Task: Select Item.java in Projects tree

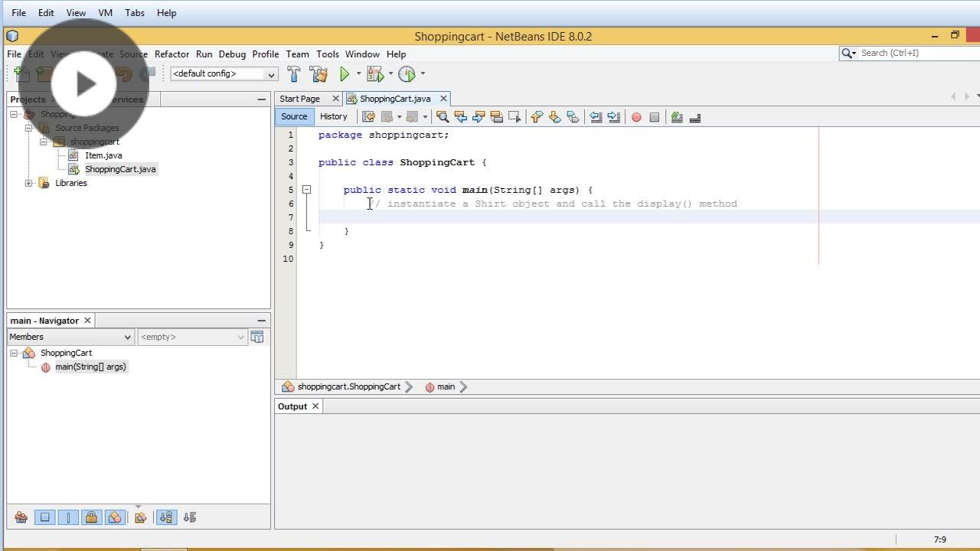Action: point(103,155)
